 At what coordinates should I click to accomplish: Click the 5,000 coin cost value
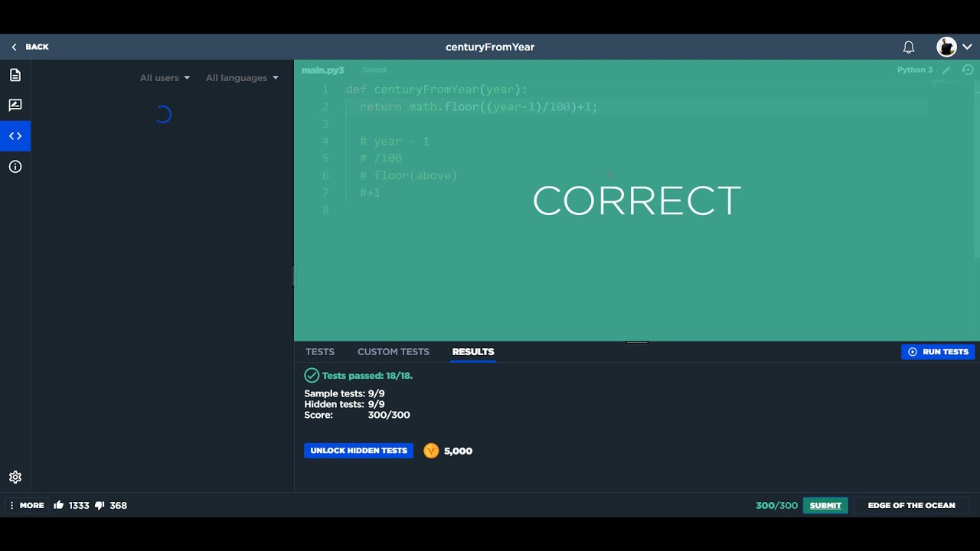[458, 451]
